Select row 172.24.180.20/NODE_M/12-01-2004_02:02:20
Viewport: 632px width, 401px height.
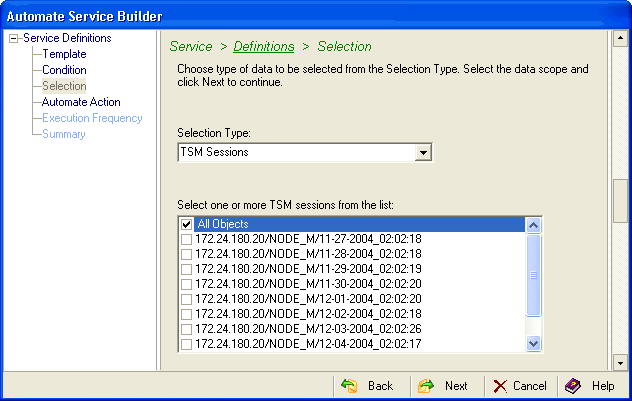[x=352, y=299]
